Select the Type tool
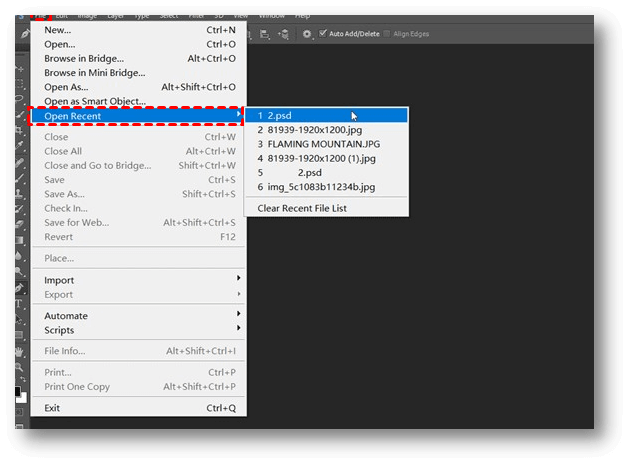This screenshot has width=632, height=466. (x=20, y=304)
